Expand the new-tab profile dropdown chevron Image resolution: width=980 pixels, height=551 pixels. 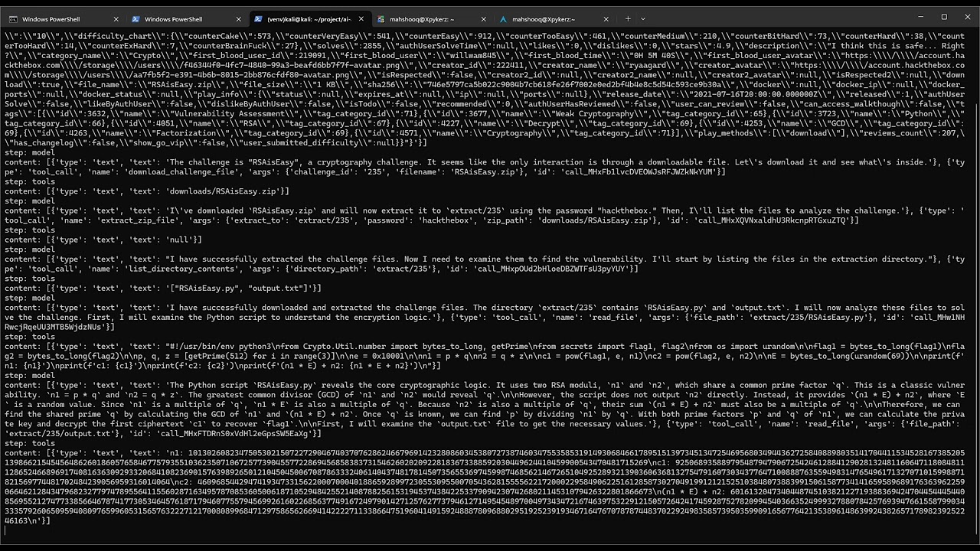(x=643, y=18)
